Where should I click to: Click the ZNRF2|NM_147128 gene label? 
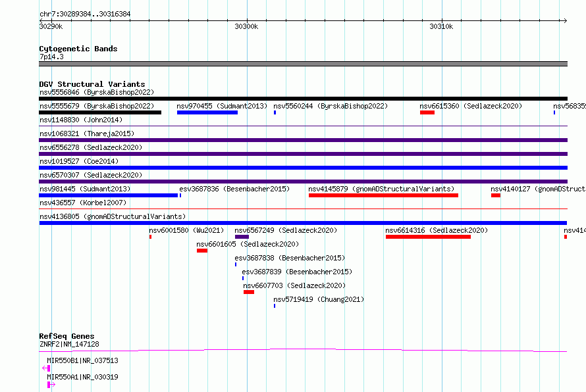(69, 344)
